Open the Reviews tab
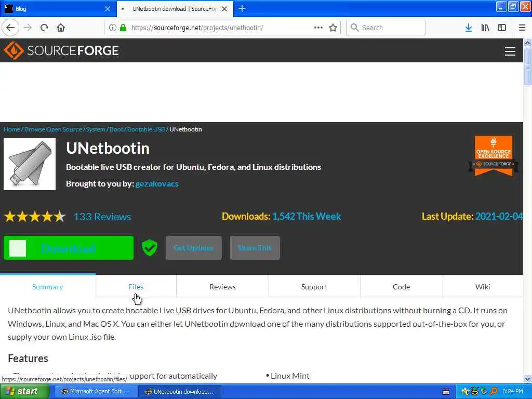The width and height of the screenshot is (532, 399). 222,287
